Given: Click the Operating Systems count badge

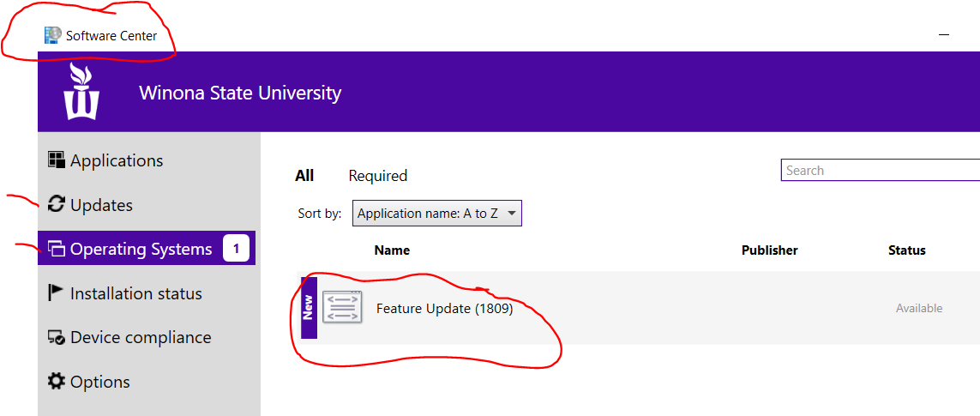Looking at the screenshot, I should pyautogui.click(x=236, y=249).
